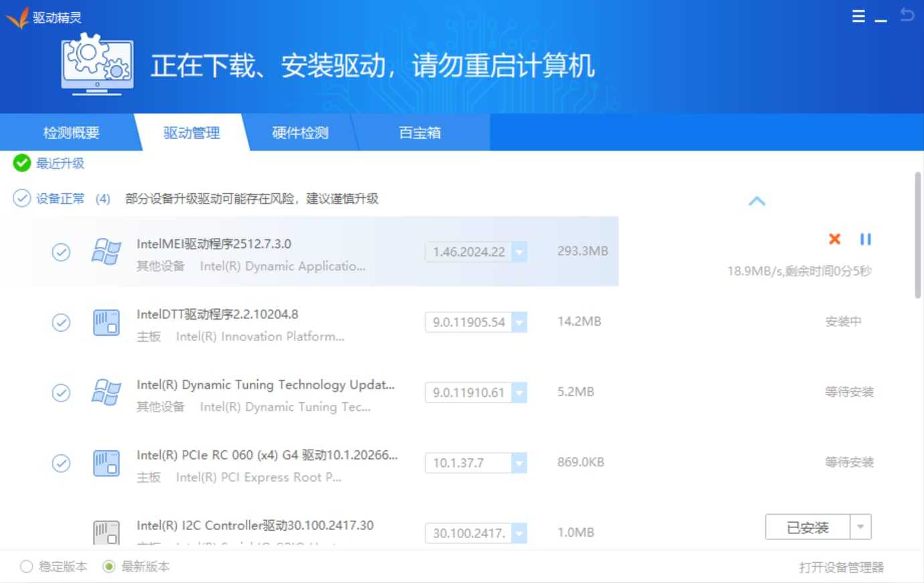Image resolution: width=924 pixels, height=583 pixels.
Task: Open the hamburger menu at top right
Action: [x=858, y=16]
